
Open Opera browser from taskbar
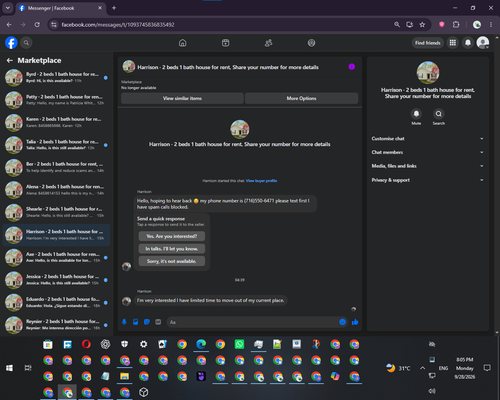click(x=86, y=344)
